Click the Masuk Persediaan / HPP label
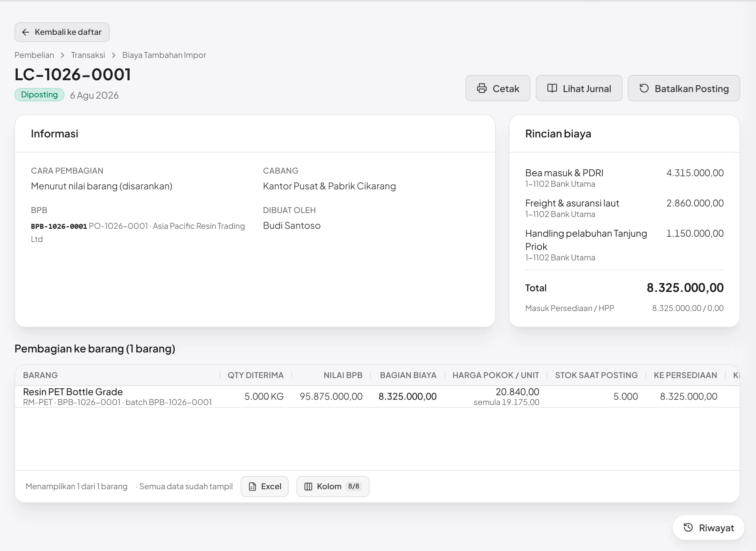 (x=570, y=308)
